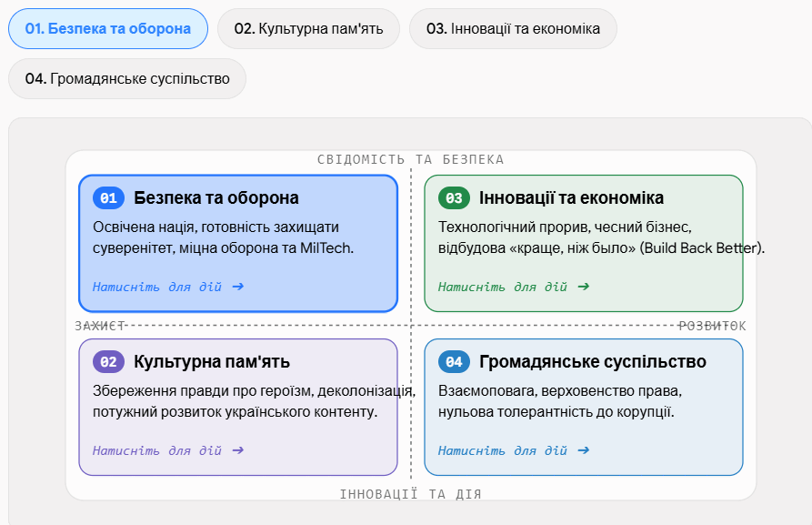This screenshot has height=525, width=812.
Task: Select the '01. Безпека та оборона' tab
Action: pos(108,29)
